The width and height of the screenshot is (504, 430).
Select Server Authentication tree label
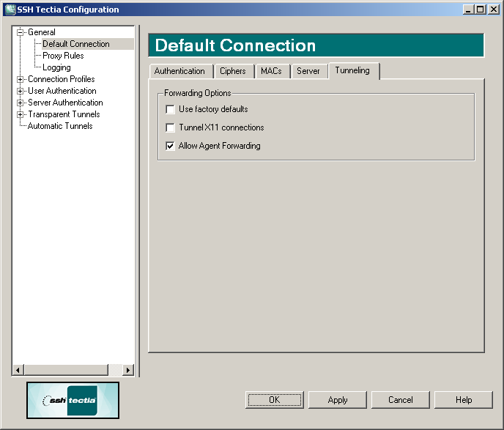[65, 103]
